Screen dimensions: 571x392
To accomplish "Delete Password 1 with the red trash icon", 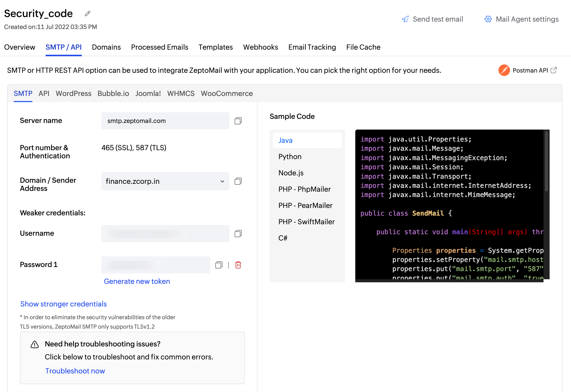I will coord(238,265).
